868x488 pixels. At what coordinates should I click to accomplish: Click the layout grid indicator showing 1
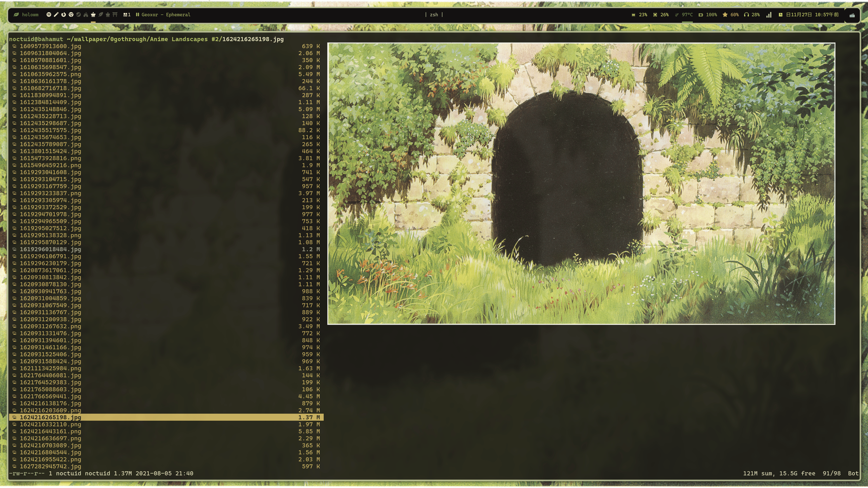point(127,14)
